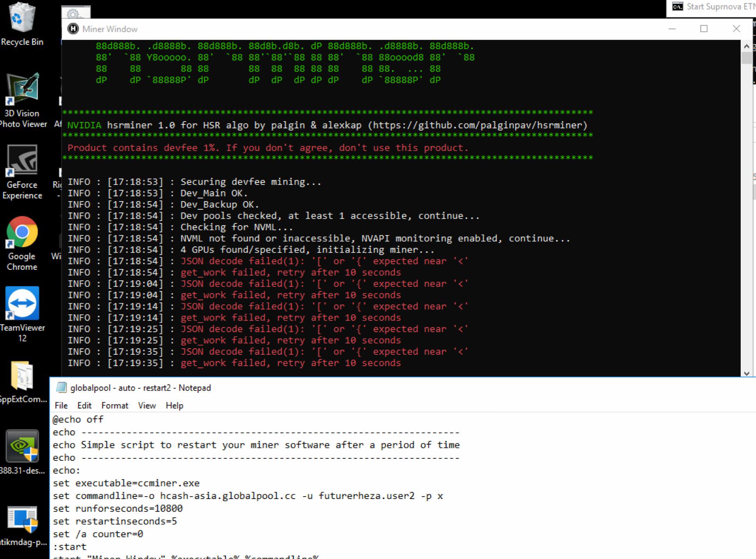Image resolution: width=756 pixels, height=559 pixels.
Task: Click the 'Dev pools checked' log line
Action: [x=274, y=216]
